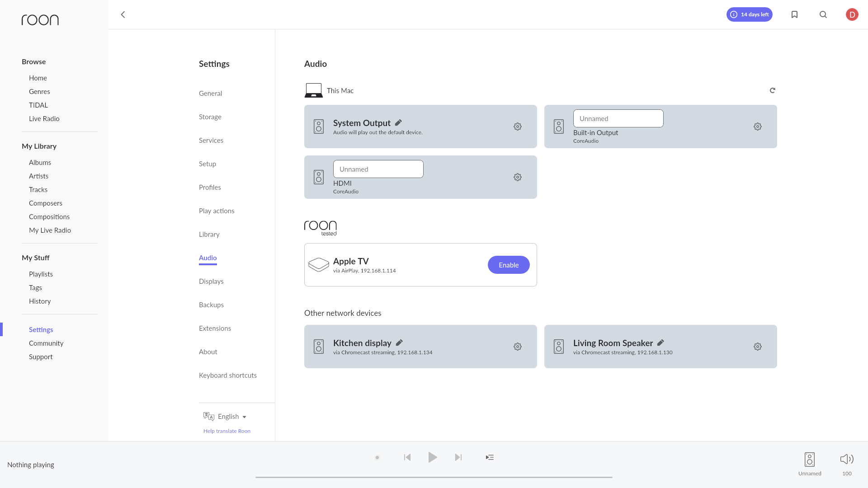Click the Kitchen display speaker icon
The image size is (868, 488).
click(319, 347)
